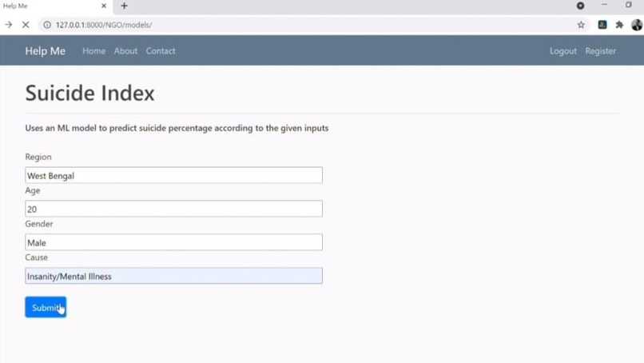Image resolution: width=644 pixels, height=363 pixels.
Task: Click Register in the navbar
Action: pos(601,51)
